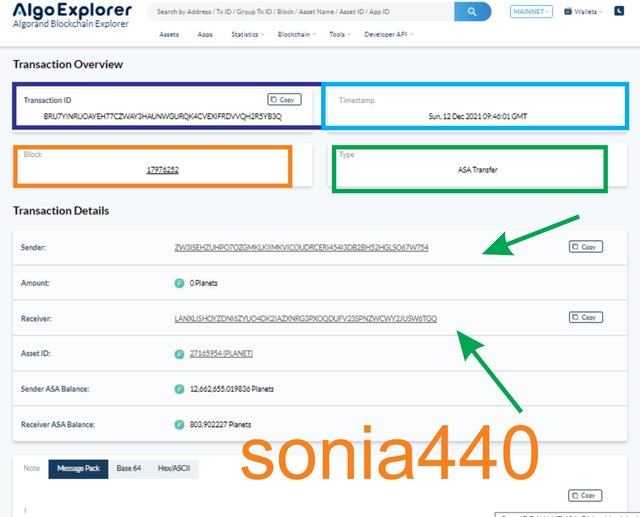Switch note view to Base 64 tab

tap(129, 468)
